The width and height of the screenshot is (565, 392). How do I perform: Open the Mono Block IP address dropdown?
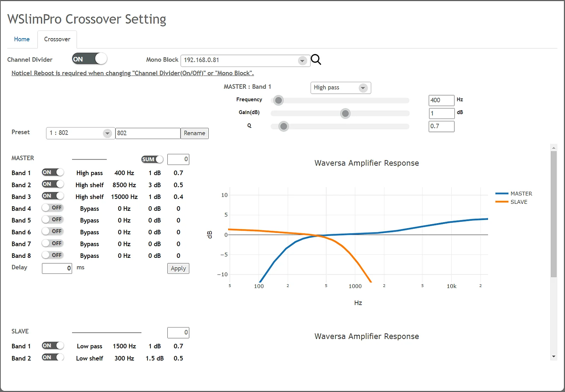click(245, 60)
